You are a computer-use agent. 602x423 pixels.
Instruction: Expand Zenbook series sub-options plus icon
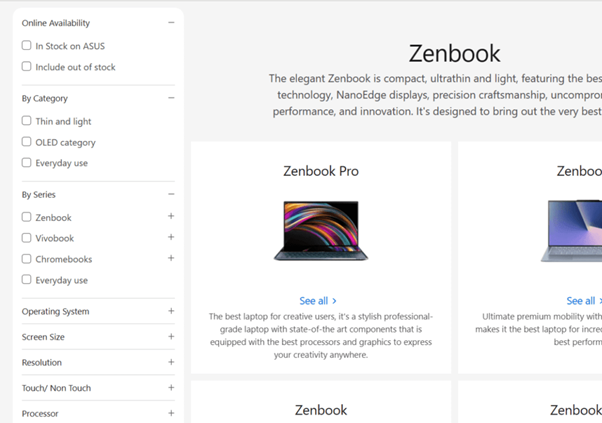(171, 216)
